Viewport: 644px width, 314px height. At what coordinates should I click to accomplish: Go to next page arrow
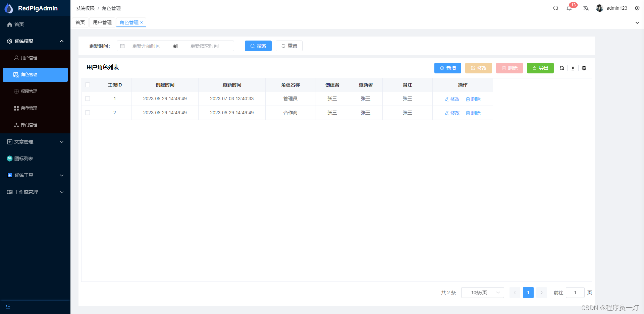point(542,293)
